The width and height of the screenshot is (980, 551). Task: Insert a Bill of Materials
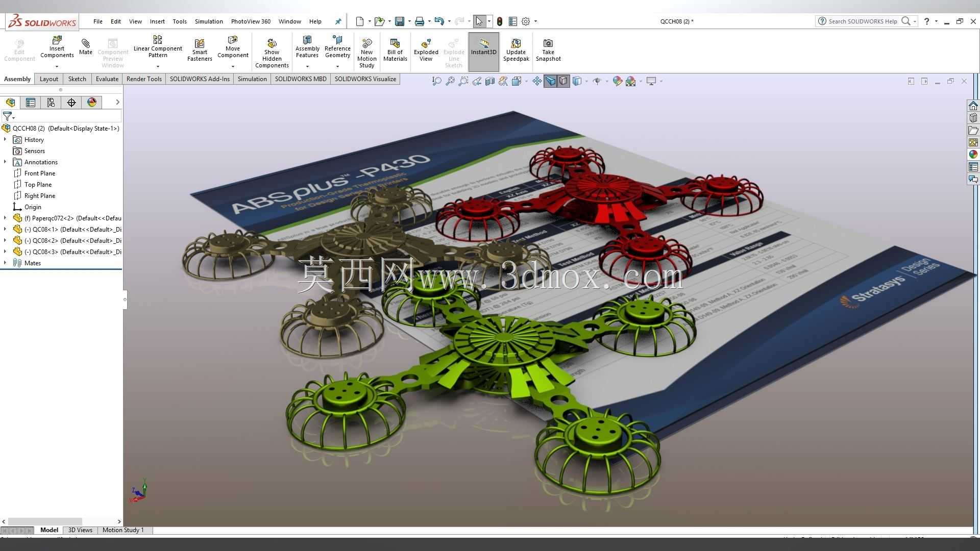395,50
